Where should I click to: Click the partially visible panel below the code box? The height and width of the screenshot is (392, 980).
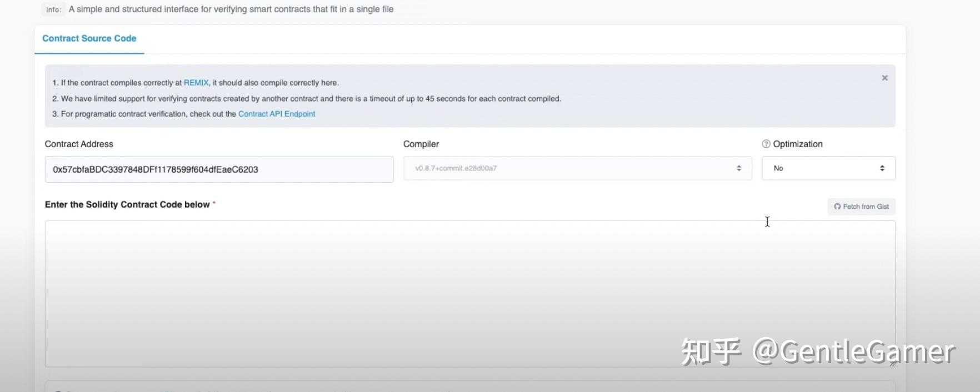click(469, 386)
